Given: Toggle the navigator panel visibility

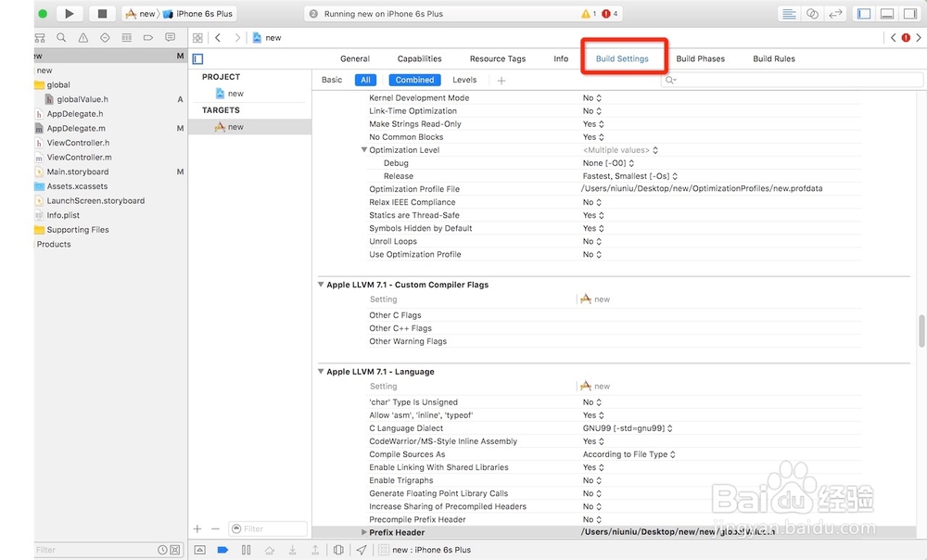Looking at the screenshot, I should 864,14.
